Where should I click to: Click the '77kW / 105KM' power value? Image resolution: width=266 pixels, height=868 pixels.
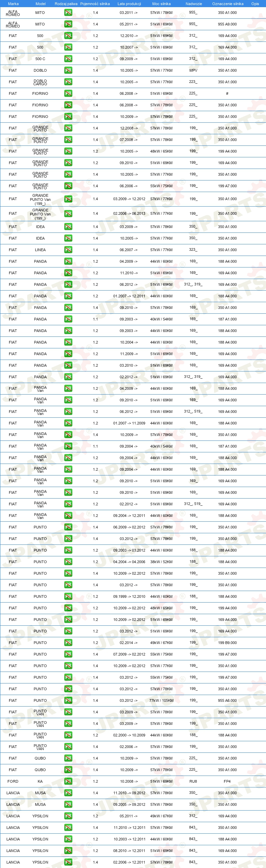(x=161, y=700)
